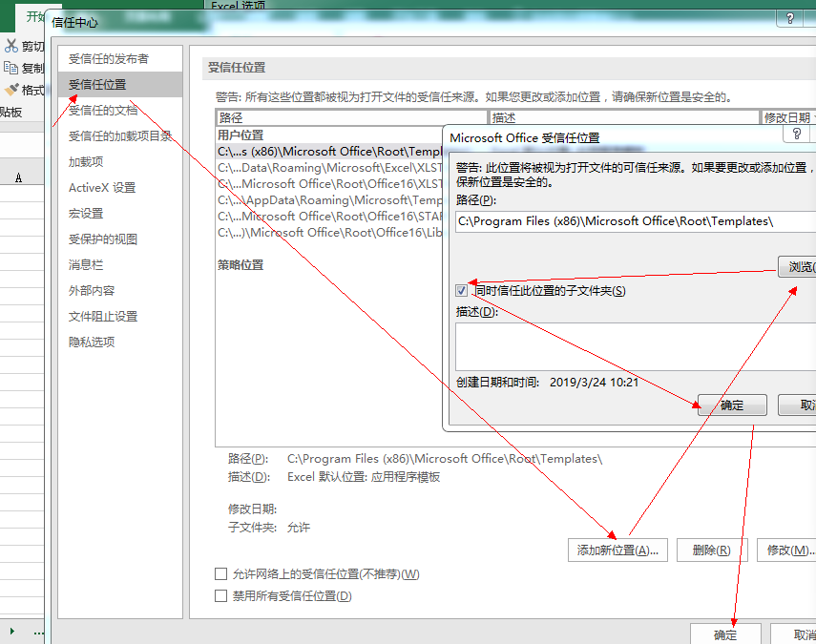Viewport: 816px width, 644px height.
Task: Click the sheet navigation arrow at bottom left
Action: [12, 631]
